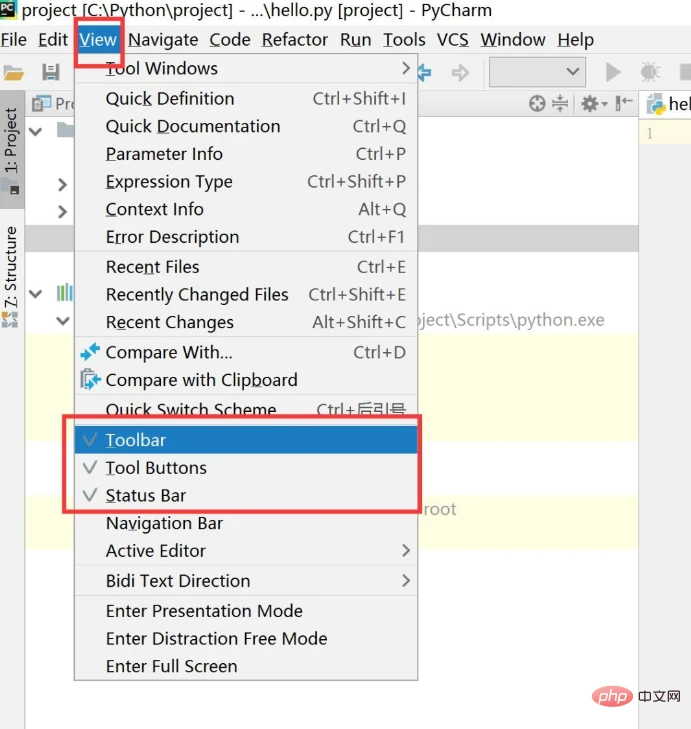The width and height of the screenshot is (691, 729).
Task: Click the highlighted View menu
Action: click(x=98, y=40)
